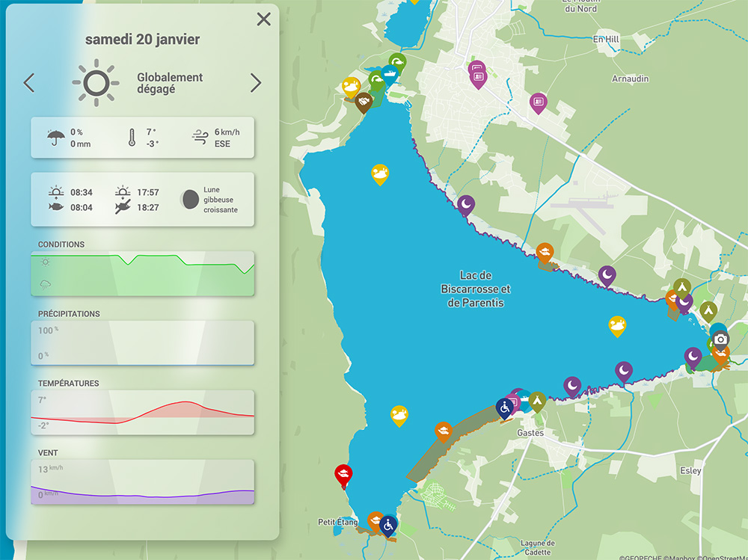748x560 pixels.
Task: Click the En Hill place label
Action: coord(606,39)
